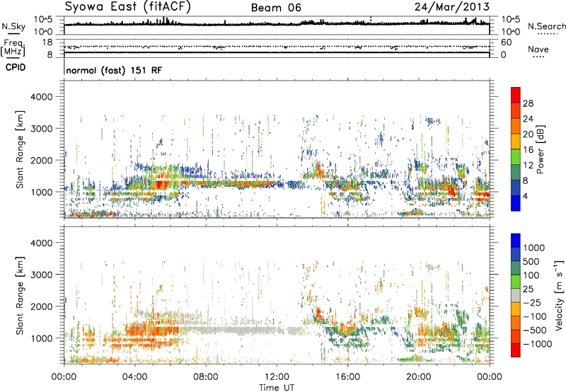
Task: Click the '-100' velocity color bar label
Action: pyautogui.click(x=534, y=316)
